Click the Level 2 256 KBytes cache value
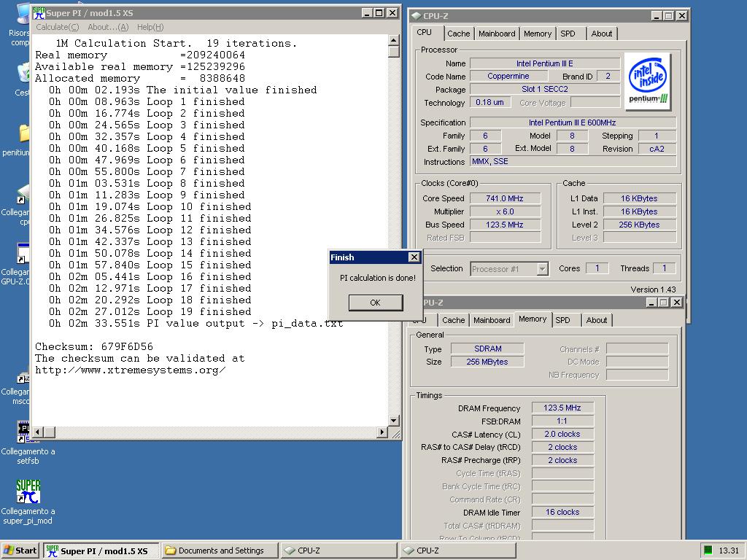The image size is (747, 560). [640, 225]
